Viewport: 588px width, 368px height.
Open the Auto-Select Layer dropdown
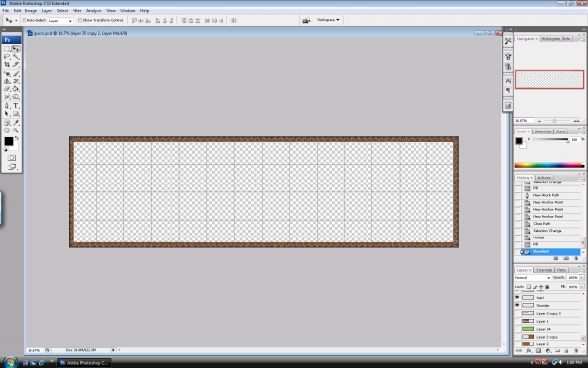pyautogui.click(x=60, y=21)
